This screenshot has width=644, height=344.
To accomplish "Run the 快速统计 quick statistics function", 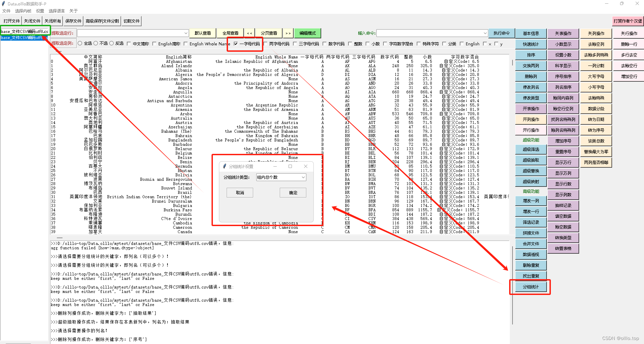I will (x=530, y=44).
